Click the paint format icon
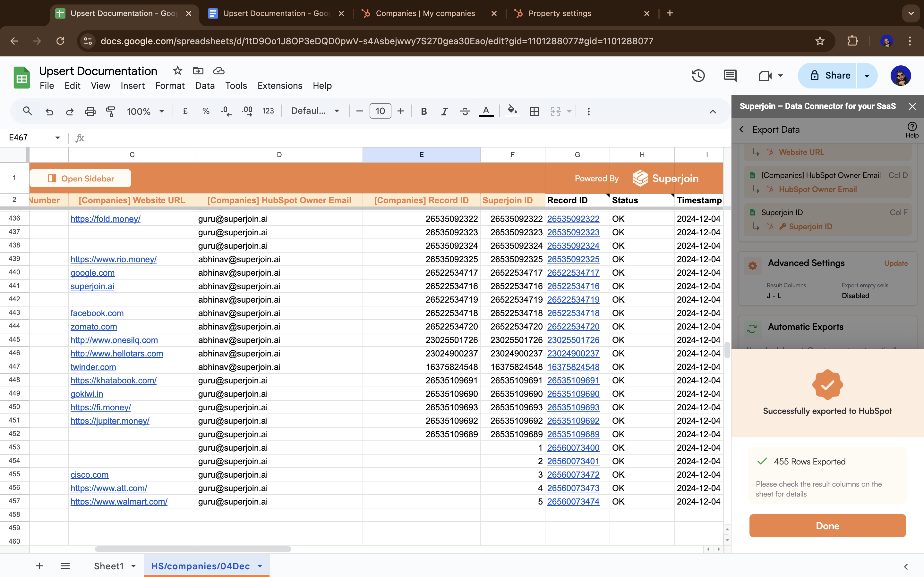This screenshot has height=577, width=924. point(110,112)
